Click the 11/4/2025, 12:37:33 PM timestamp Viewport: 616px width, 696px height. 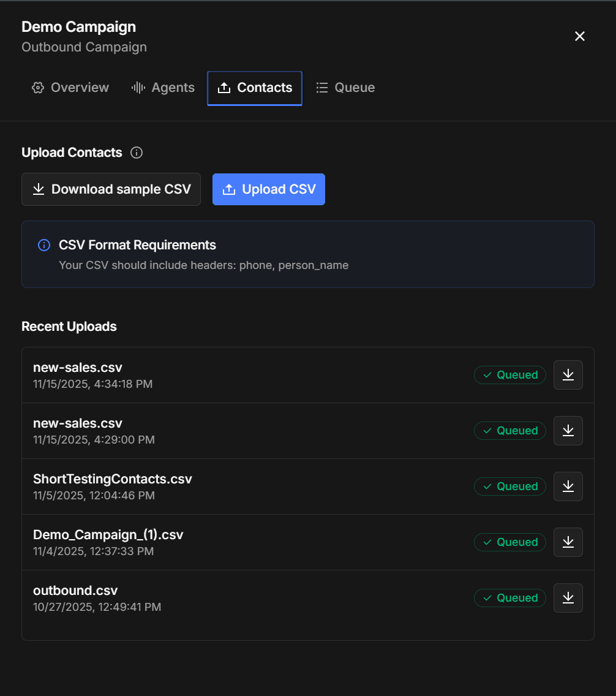coord(94,551)
